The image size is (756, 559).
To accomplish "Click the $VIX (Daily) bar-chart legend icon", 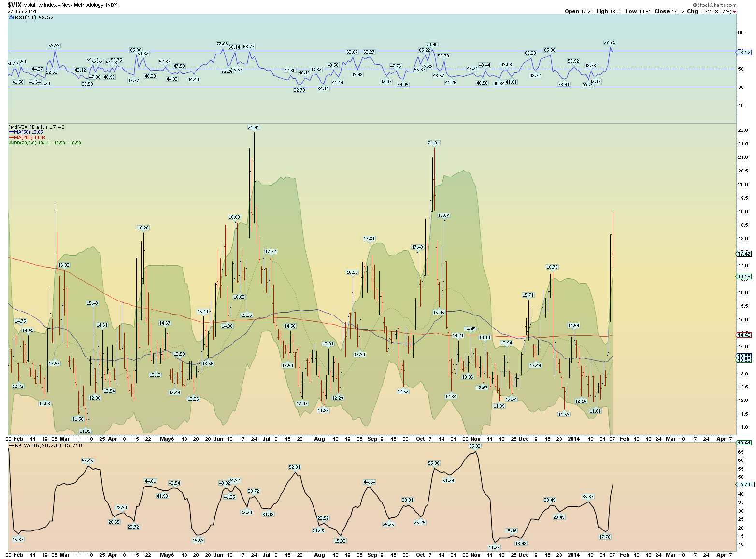I will point(11,127).
